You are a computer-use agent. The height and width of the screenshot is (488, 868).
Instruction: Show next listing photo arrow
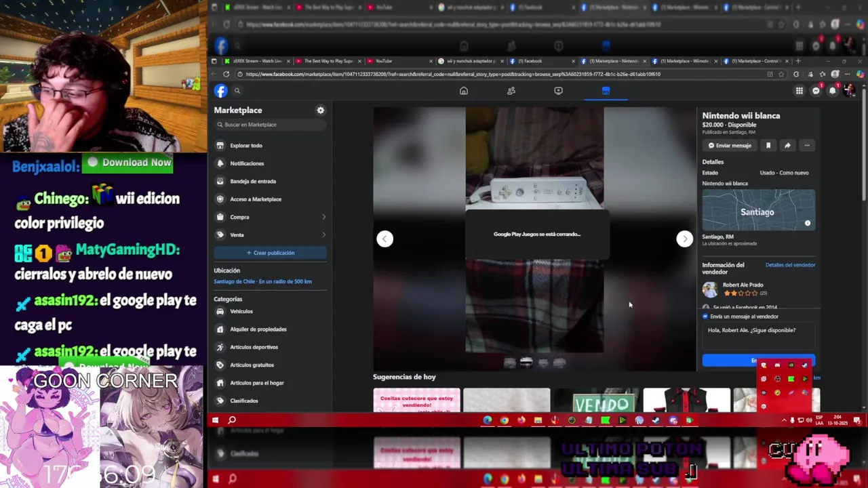coord(684,239)
